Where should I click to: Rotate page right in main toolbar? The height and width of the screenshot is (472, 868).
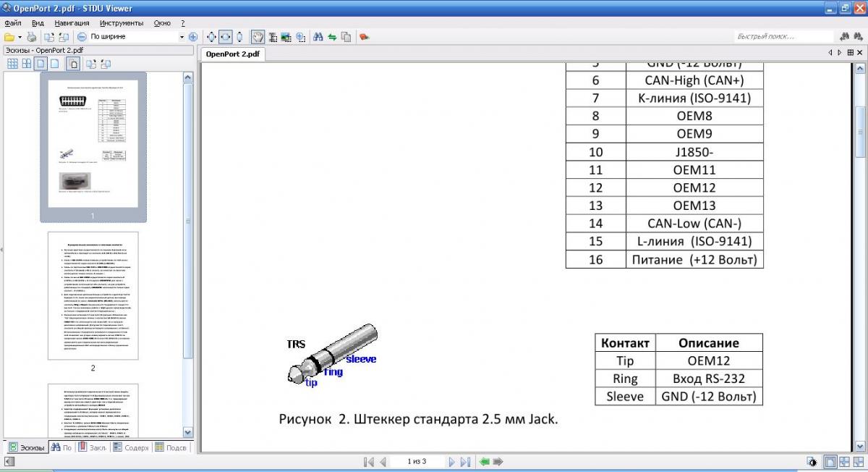click(x=64, y=37)
